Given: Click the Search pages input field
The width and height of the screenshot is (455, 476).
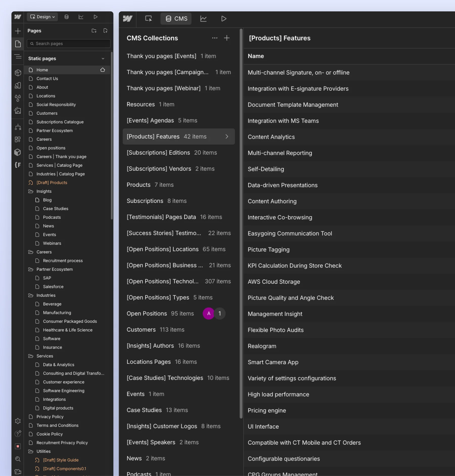Looking at the screenshot, I should point(69,44).
